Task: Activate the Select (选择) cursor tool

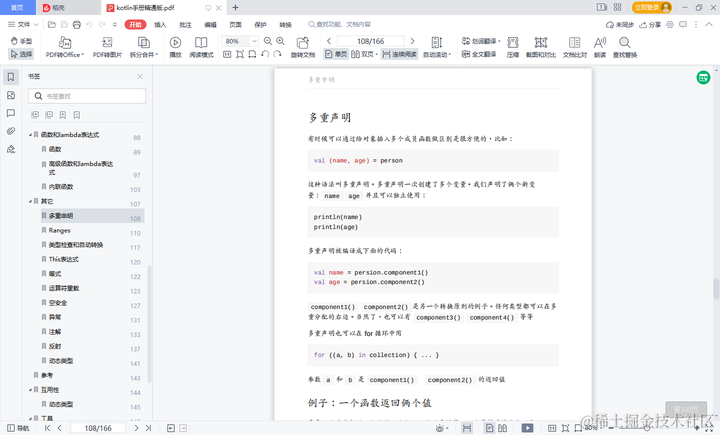Action: click(x=21, y=54)
